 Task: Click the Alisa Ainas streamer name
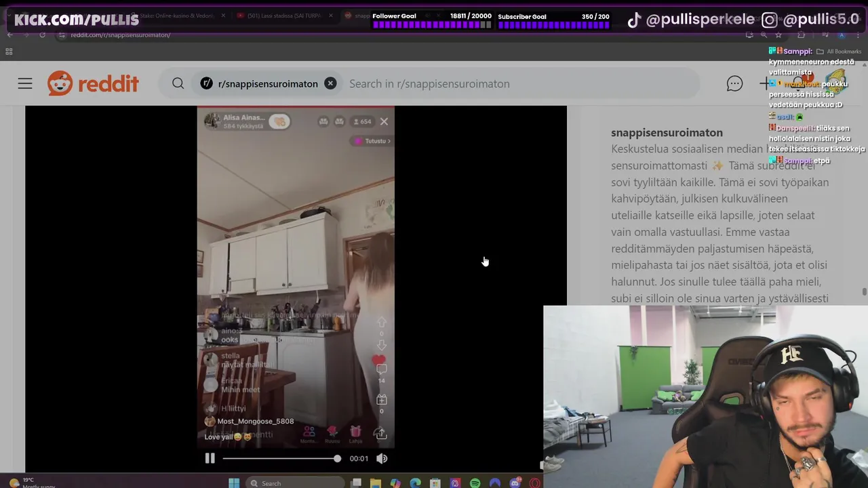243,117
